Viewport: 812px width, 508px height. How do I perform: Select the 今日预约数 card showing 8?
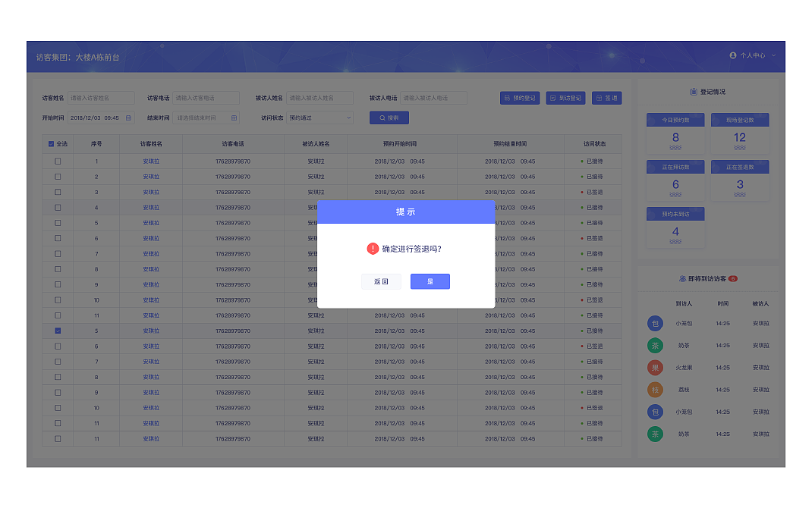[675, 133]
